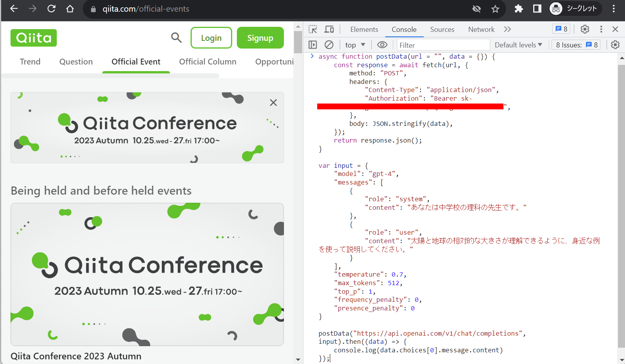Open Qiita search with the magnifier
Image resolution: width=625 pixels, height=364 pixels.
tap(177, 38)
